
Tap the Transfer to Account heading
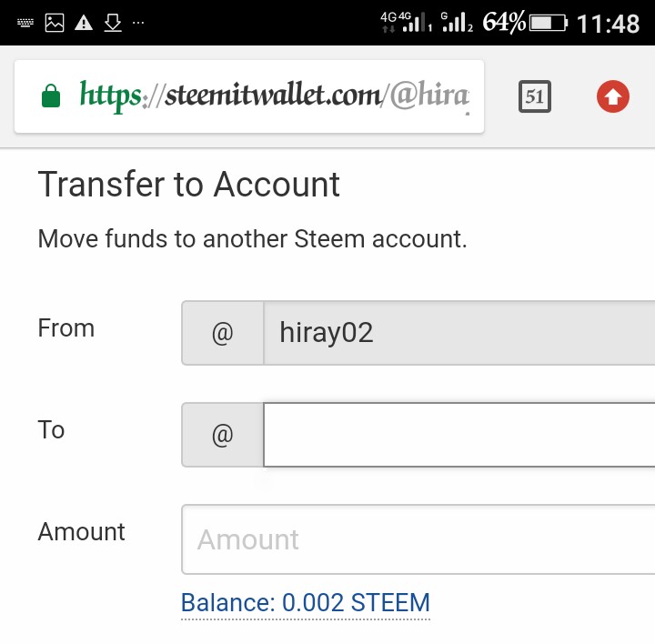[x=189, y=184]
